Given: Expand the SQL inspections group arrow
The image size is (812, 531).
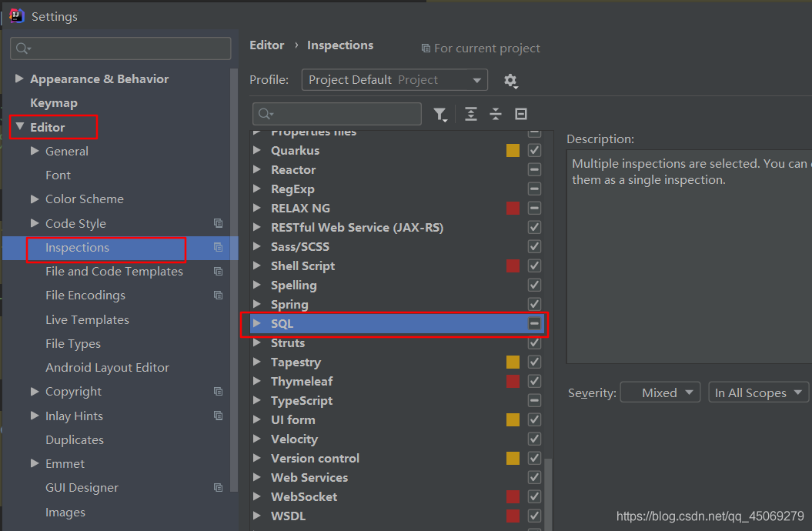Looking at the screenshot, I should 256,323.
